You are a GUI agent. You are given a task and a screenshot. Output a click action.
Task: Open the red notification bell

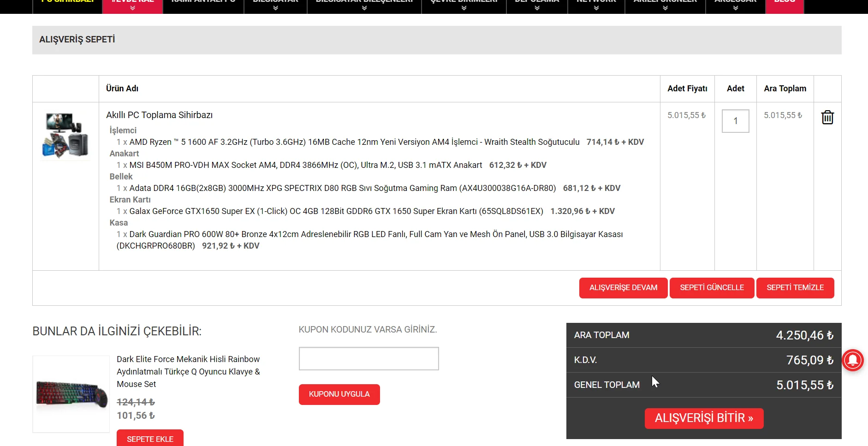tap(853, 360)
